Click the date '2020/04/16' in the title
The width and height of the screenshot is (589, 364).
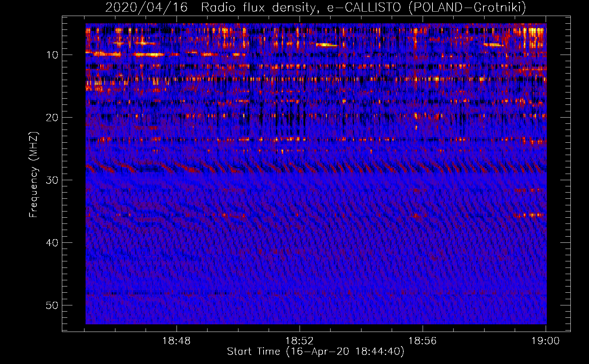click(x=146, y=7)
